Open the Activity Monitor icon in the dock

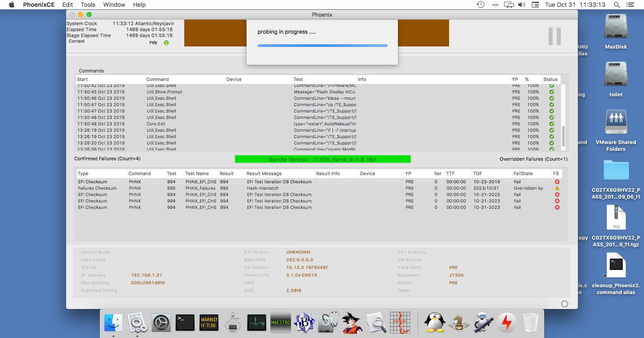(x=257, y=323)
